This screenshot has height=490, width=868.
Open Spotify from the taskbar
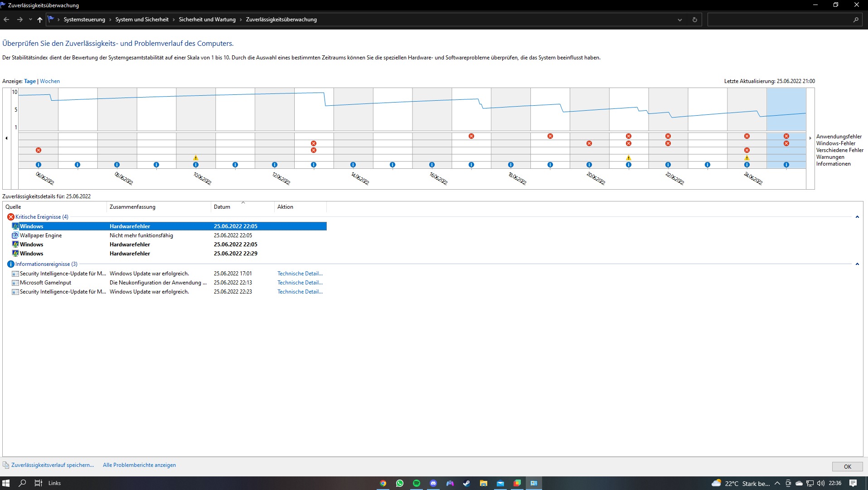[417, 483]
